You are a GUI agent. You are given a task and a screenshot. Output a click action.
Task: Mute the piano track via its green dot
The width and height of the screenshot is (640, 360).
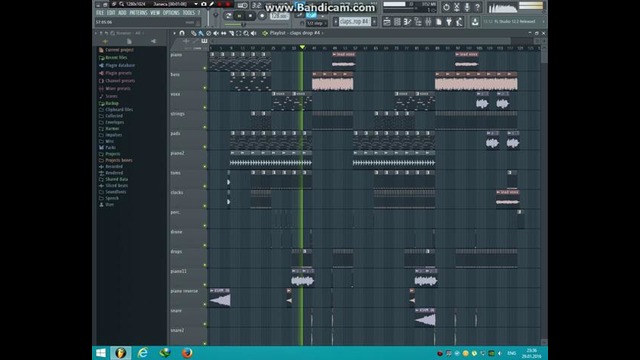pyautogui.click(x=205, y=68)
